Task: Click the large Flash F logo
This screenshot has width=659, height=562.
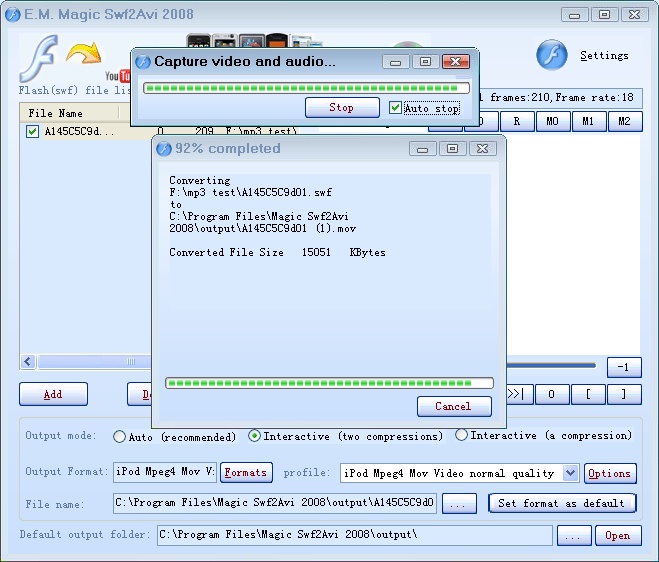Action: coord(39,58)
